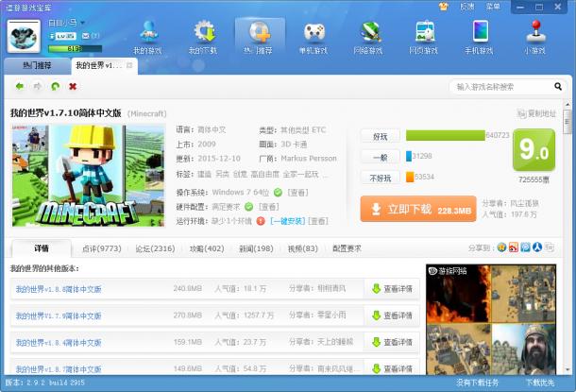576x392 pixels.
Task: Open the 视频(83) tab
Action: pos(303,248)
